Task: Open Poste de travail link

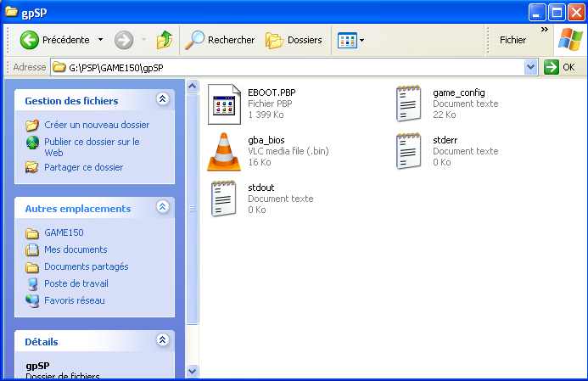Action: coord(76,283)
